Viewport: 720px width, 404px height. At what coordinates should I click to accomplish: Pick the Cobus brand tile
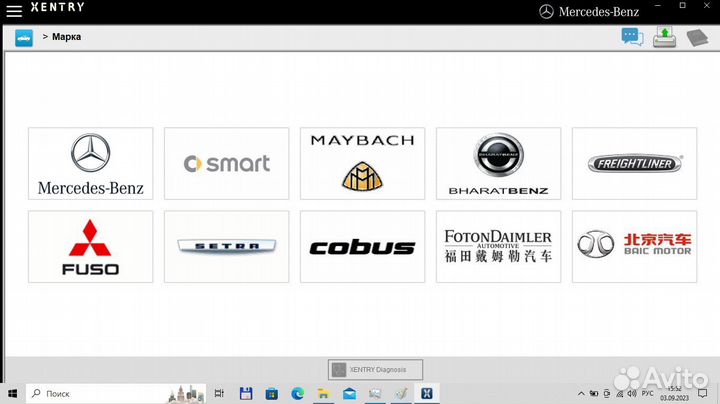click(x=362, y=246)
